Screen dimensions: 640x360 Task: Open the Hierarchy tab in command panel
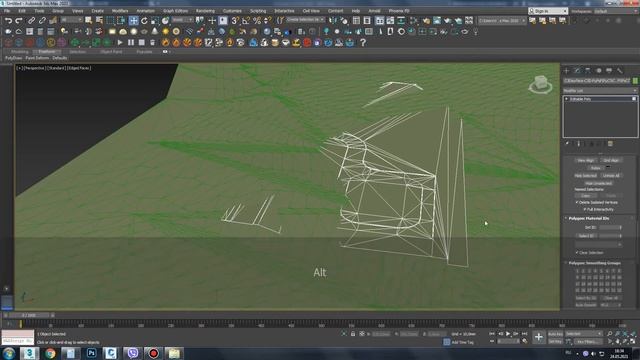(588, 71)
